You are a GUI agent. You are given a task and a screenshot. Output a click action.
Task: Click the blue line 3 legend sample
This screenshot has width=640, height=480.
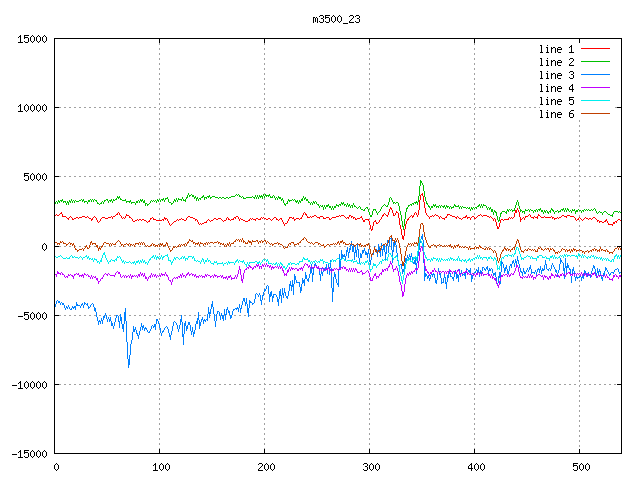click(595, 75)
